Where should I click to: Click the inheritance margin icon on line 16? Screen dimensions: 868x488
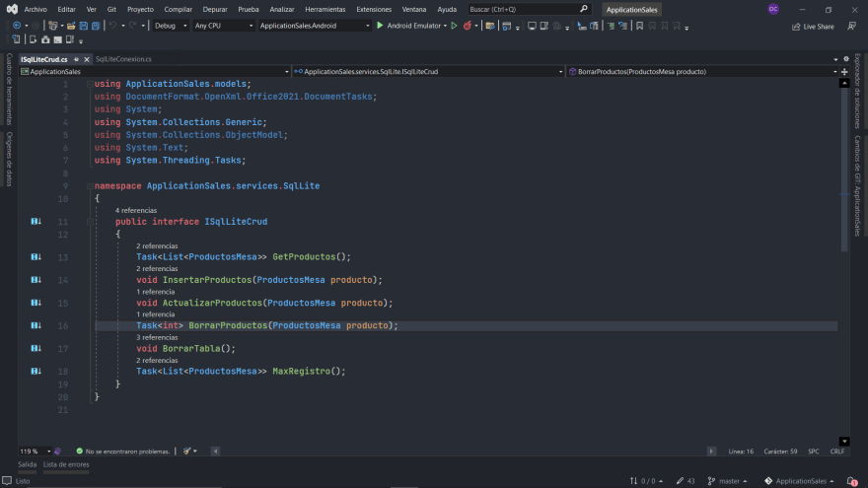point(36,325)
